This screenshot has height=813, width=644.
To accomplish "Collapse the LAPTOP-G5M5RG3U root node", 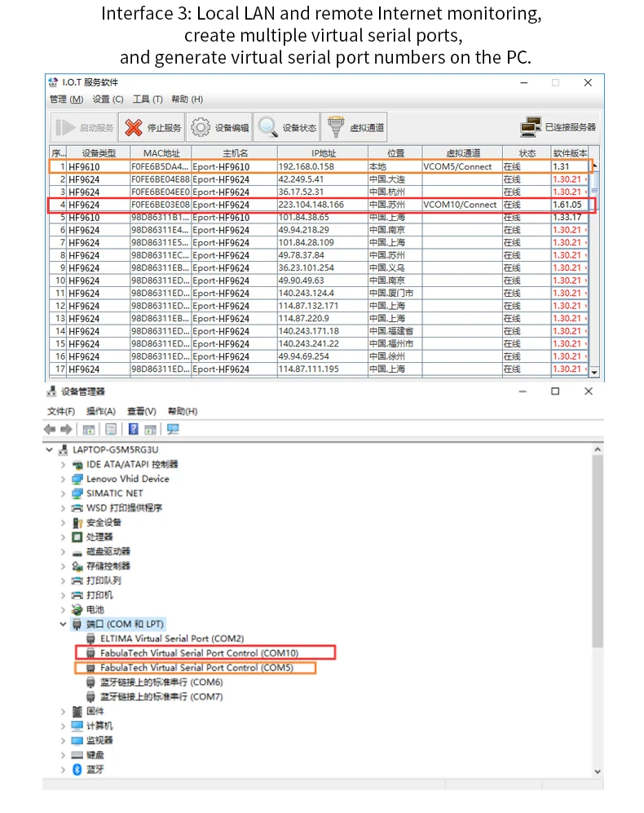I will (x=49, y=449).
